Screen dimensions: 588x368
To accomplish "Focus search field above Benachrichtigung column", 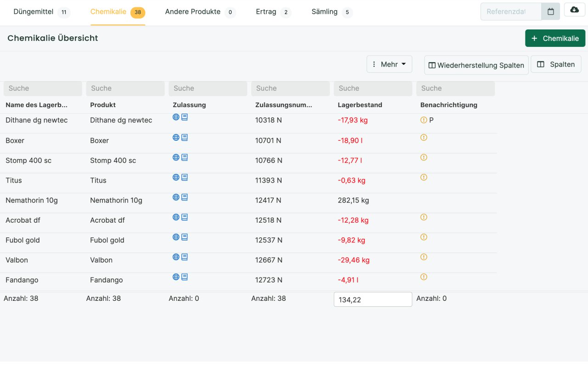I will 456,88.
